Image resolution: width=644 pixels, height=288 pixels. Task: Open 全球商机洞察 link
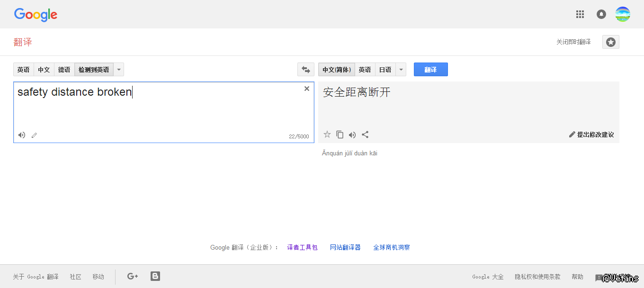tap(392, 247)
